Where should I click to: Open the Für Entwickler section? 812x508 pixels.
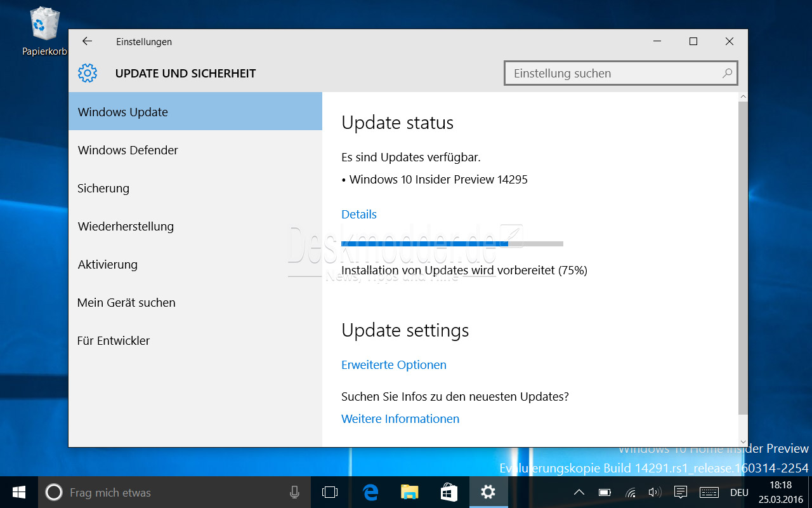195,340
